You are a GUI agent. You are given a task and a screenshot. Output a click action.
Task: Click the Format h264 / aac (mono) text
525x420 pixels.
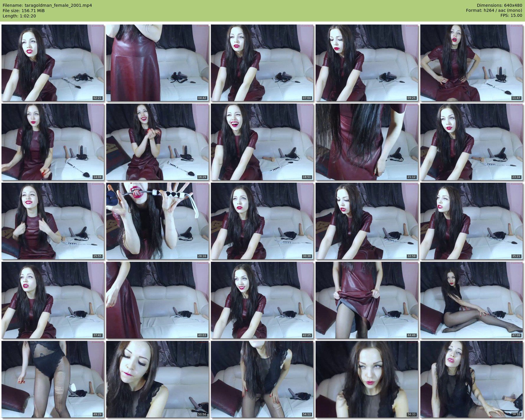point(494,11)
